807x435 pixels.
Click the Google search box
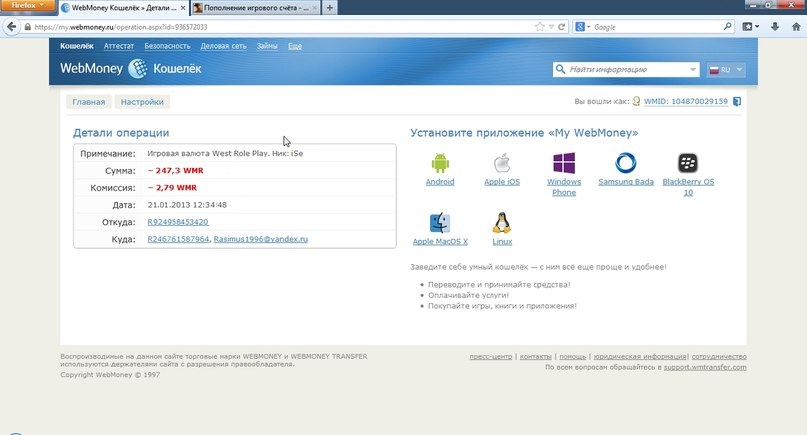[656, 27]
